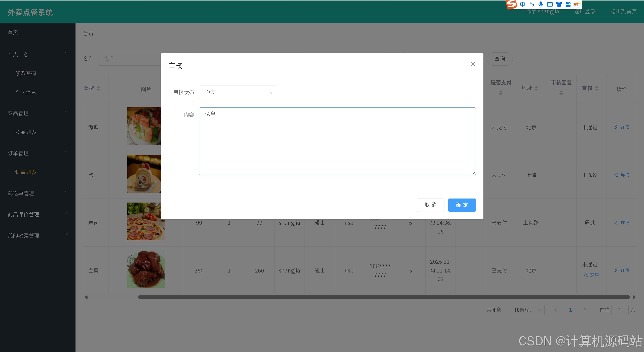The height and width of the screenshot is (352, 644).
Task: Click the 前往 page number input
Action: tap(620, 310)
